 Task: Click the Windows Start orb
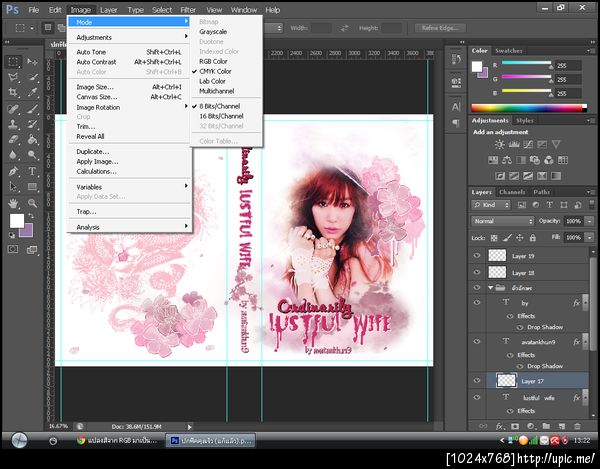coord(19,440)
